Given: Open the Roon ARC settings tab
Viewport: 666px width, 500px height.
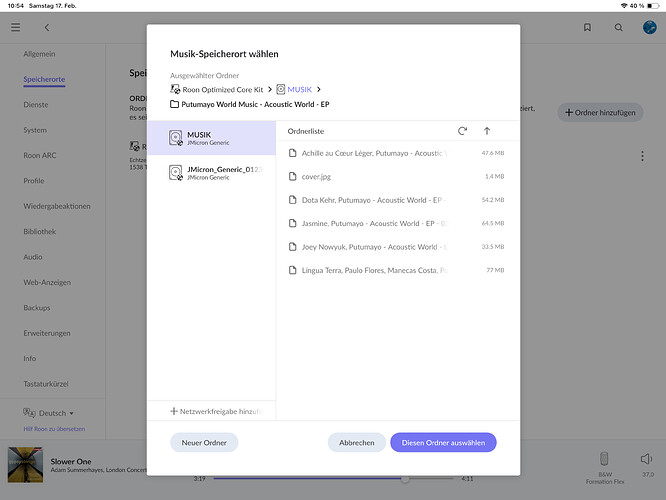Looking at the screenshot, I should point(40,155).
